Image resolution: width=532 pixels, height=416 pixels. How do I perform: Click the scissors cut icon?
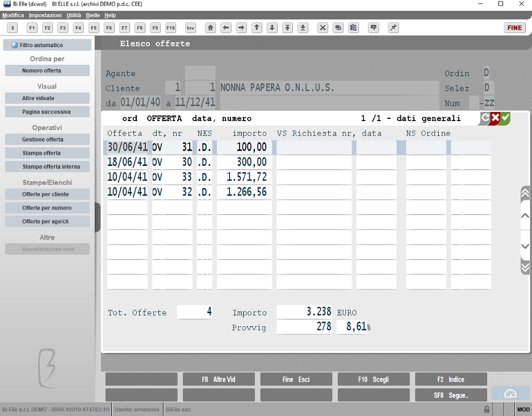tap(322, 28)
